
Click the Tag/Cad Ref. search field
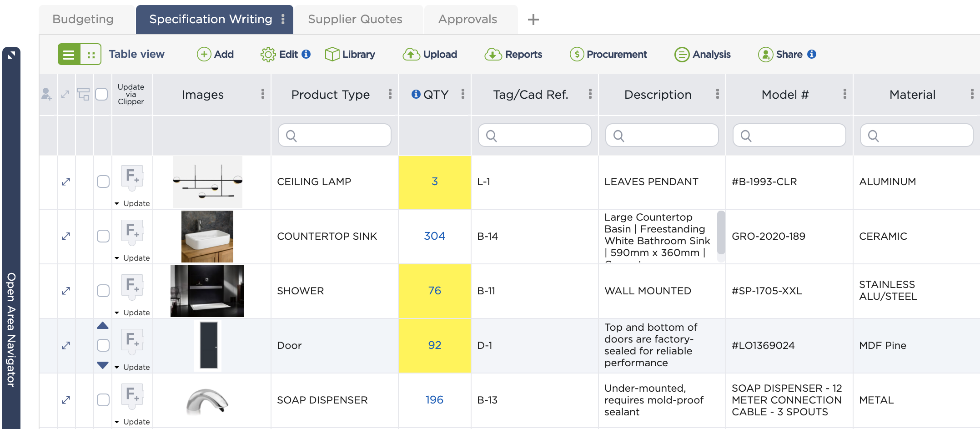[535, 136]
